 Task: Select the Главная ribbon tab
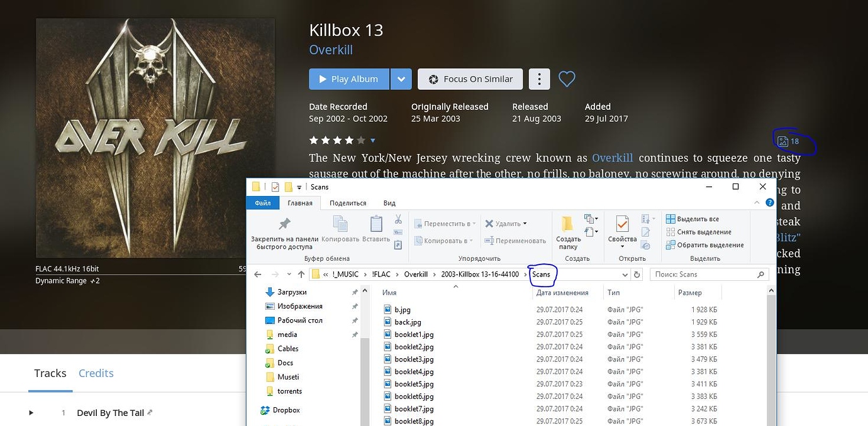pos(300,203)
